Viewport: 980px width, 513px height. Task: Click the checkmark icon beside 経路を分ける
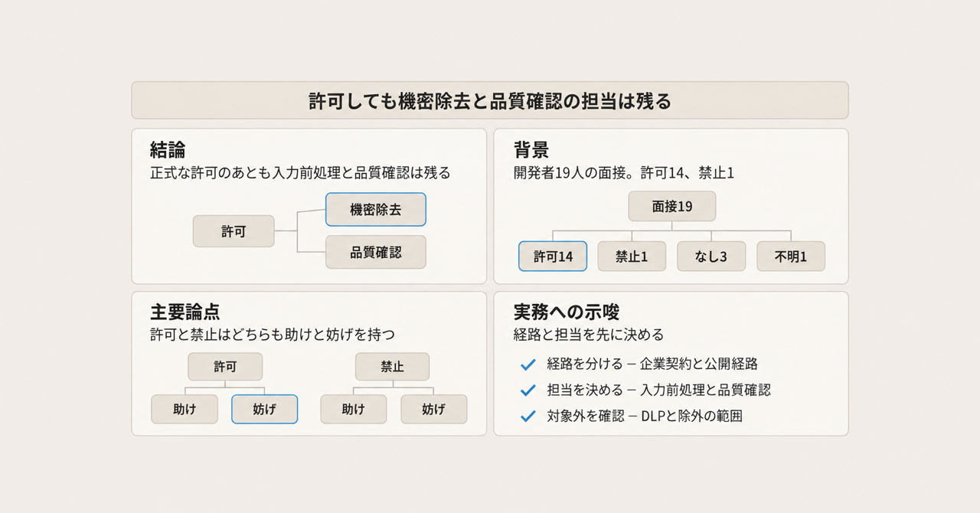pos(528,364)
